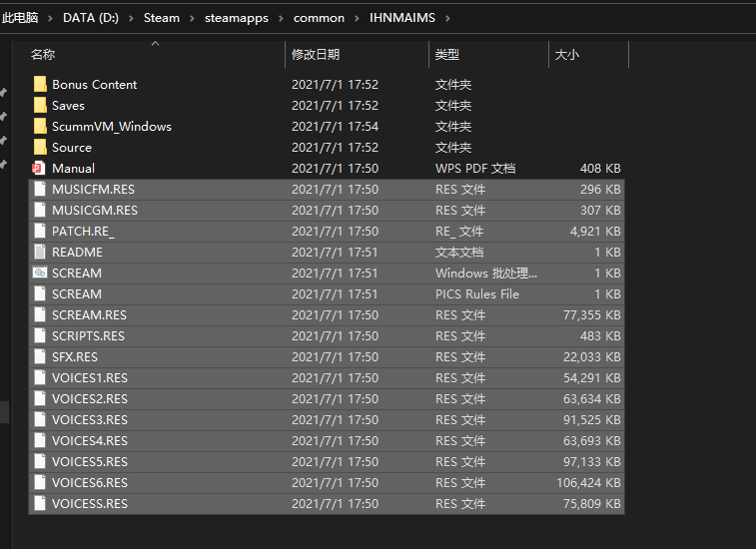Click the 408 KB size of Manual
This screenshot has height=549, width=756.
click(600, 169)
